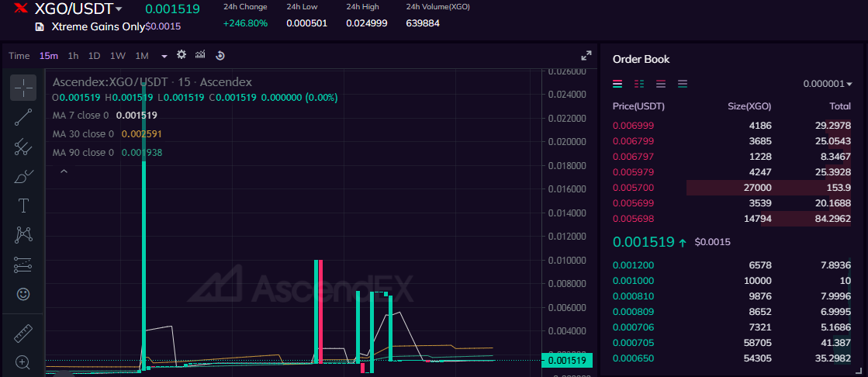Click the Price(USDT) column header
Image resolution: width=868 pixels, height=377 pixels.
coord(638,106)
